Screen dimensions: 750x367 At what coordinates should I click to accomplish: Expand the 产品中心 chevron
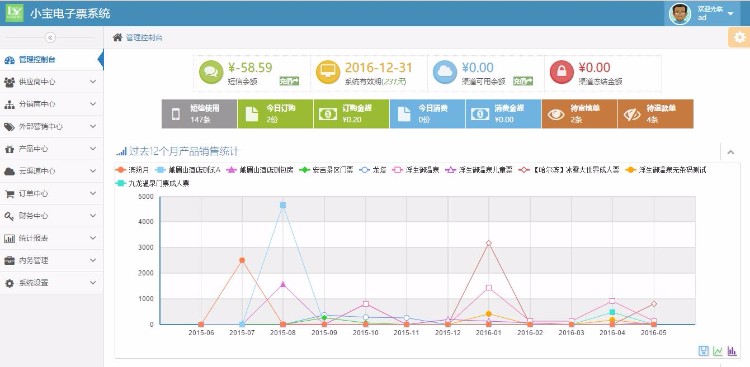93,149
